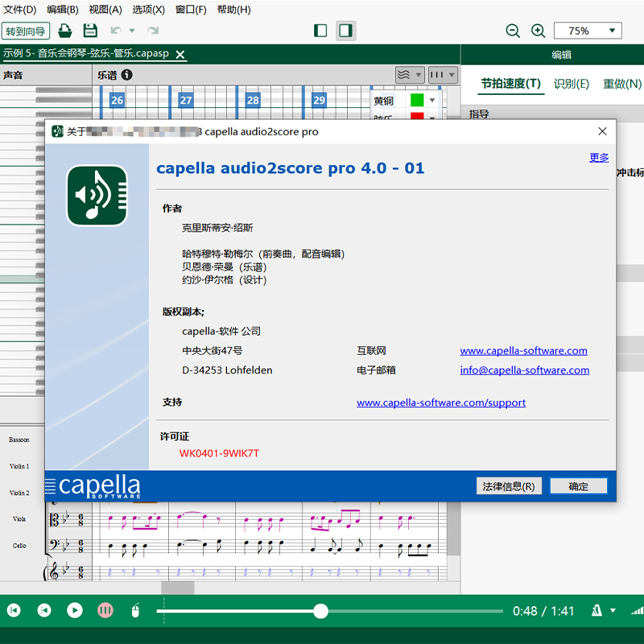Open the undo history dropdown arrow
The image size is (644, 644).
click(132, 31)
